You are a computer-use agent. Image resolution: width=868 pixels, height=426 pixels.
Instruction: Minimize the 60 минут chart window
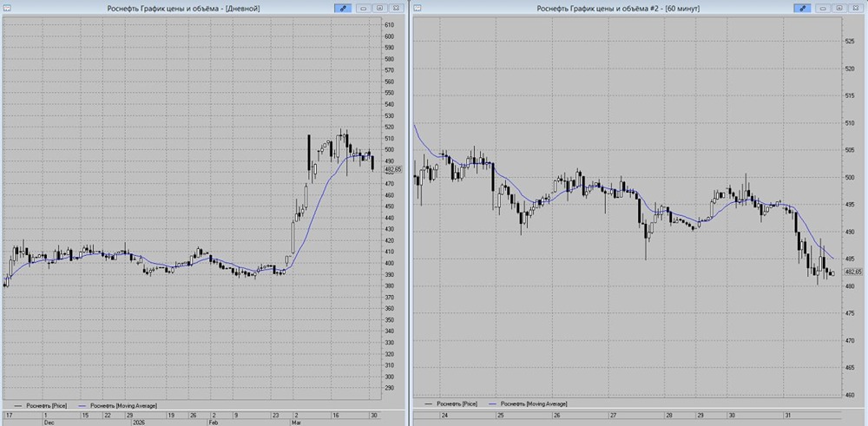[x=825, y=9]
